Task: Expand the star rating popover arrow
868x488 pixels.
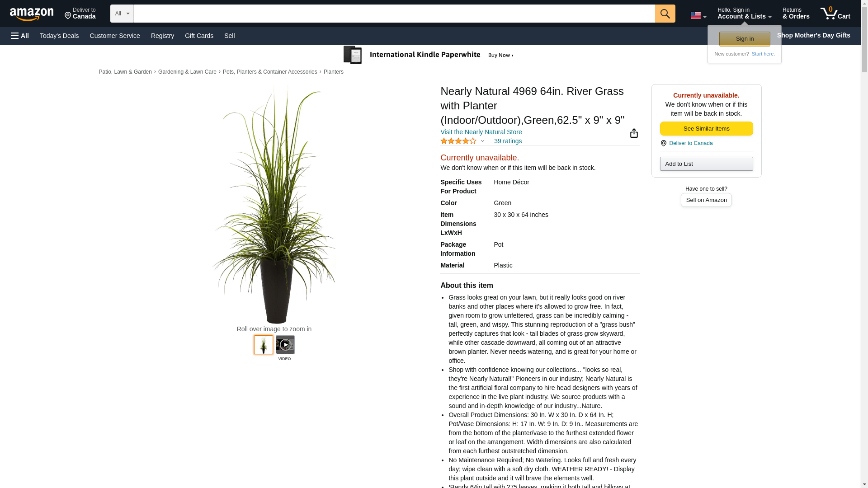Action: click(482, 141)
